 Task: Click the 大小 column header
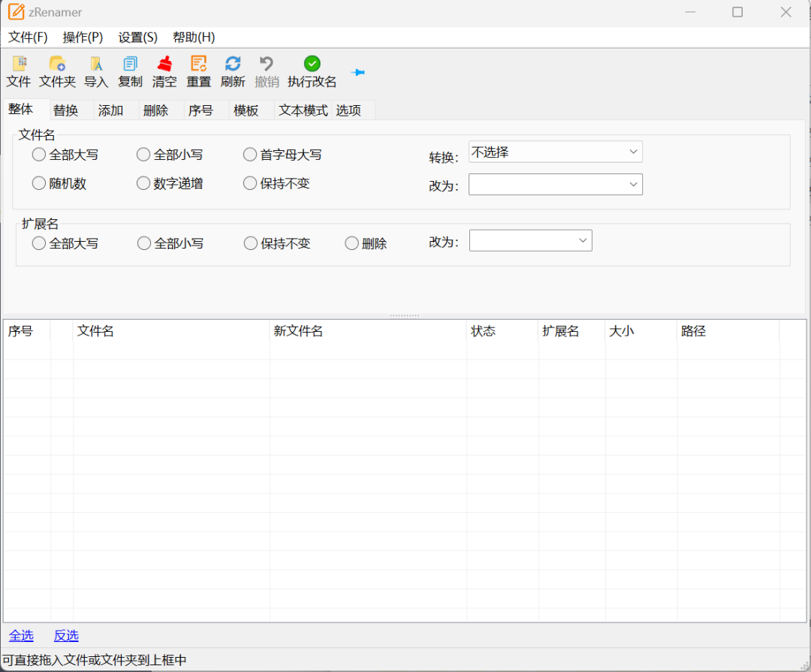[x=641, y=331]
